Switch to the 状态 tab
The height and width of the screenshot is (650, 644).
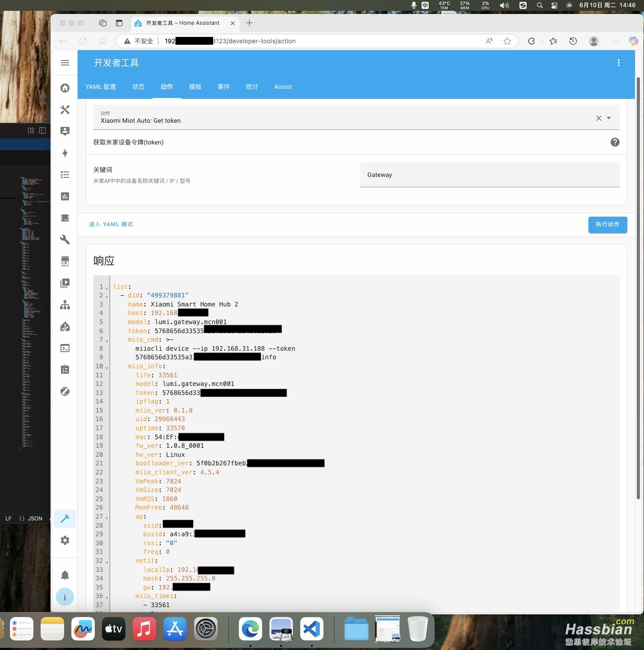139,87
